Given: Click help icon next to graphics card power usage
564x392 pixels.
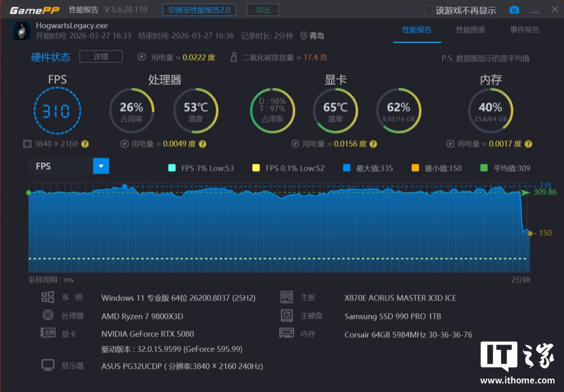Looking at the screenshot, I should click(x=373, y=144).
